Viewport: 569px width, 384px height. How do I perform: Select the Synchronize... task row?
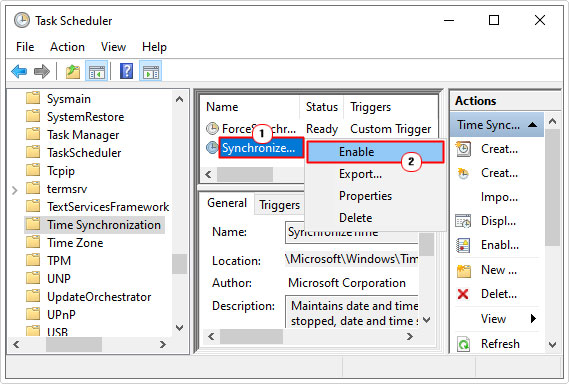pyautogui.click(x=261, y=148)
